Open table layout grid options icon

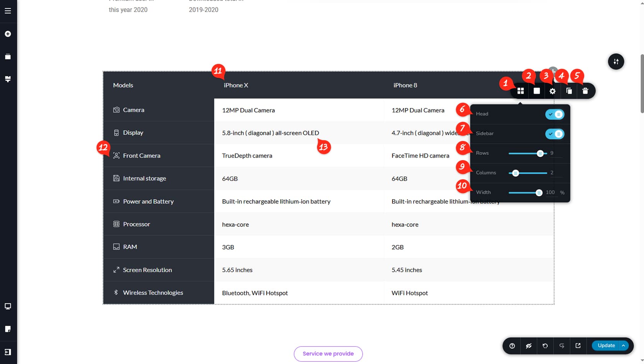521,91
